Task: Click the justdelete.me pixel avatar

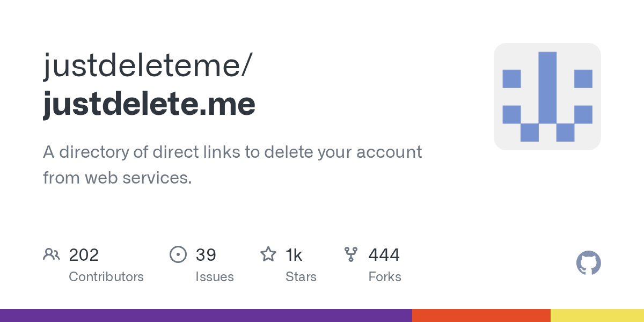Action: pyautogui.click(x=547, y=97)
